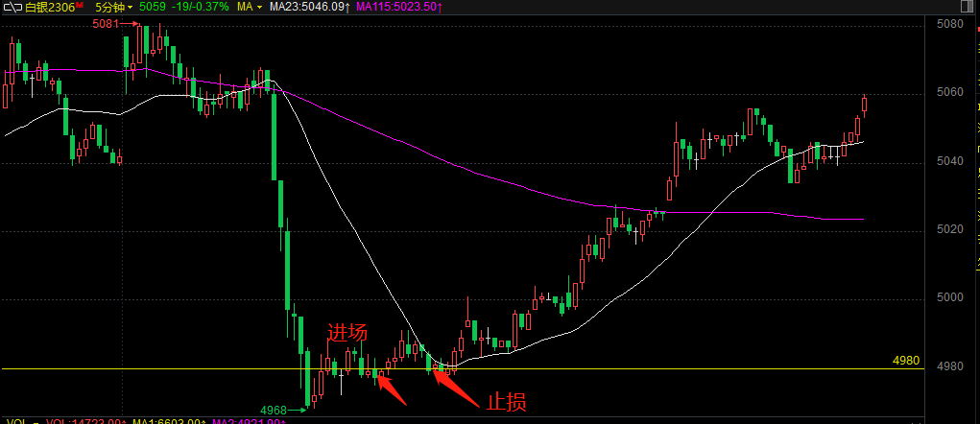Select the MA115:5023.50 indicator label
Screen dimensions: 980x424
(399, 8)
